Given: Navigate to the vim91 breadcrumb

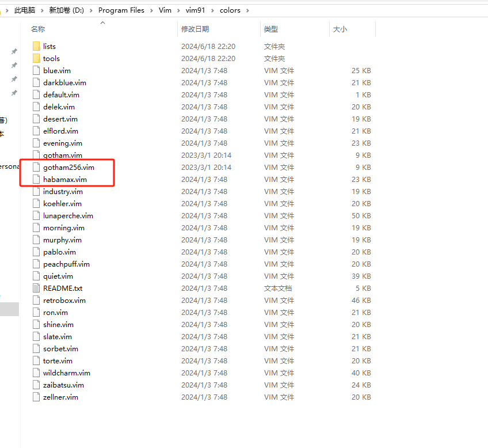Looking at the screenshot, I should tap(196, 10).
